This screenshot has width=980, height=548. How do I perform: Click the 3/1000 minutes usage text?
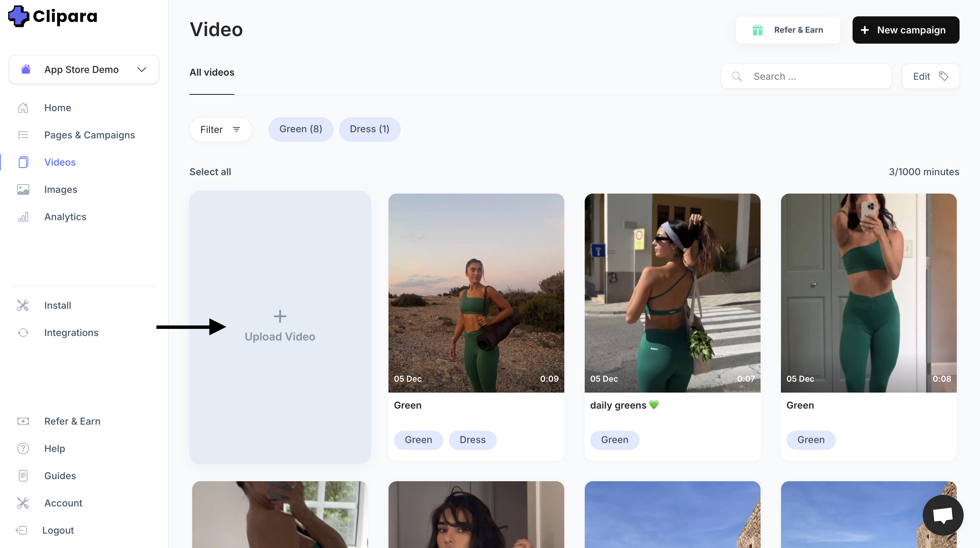pos(924,172)
